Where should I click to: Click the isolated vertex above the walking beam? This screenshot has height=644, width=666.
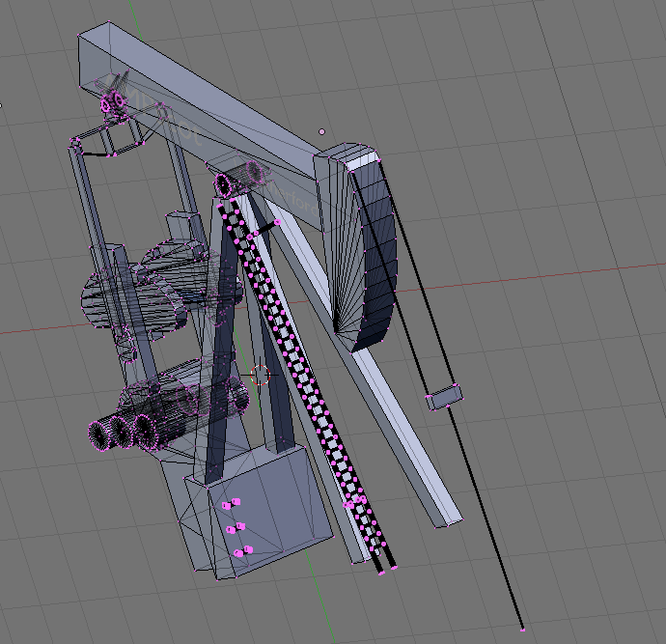coord(322,131)
